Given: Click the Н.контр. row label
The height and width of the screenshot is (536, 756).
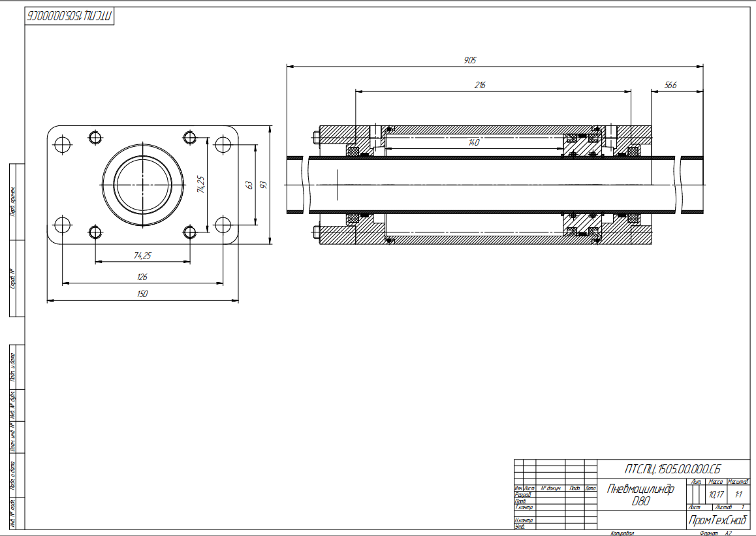Looking at the screenshot, I should tap(524, 520).
